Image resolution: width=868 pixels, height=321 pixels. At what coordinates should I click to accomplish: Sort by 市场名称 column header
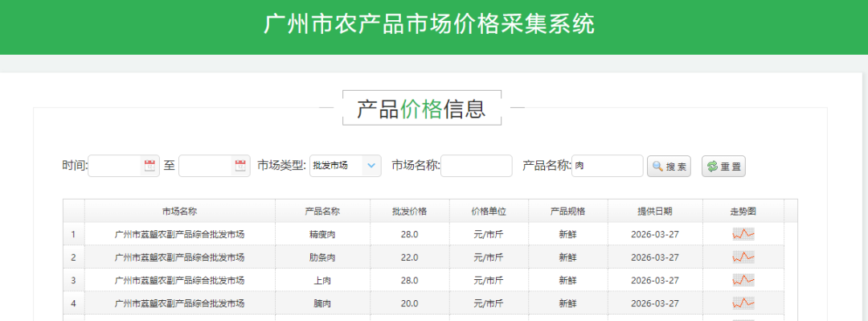pyautogui.click(x=180, y=212)
